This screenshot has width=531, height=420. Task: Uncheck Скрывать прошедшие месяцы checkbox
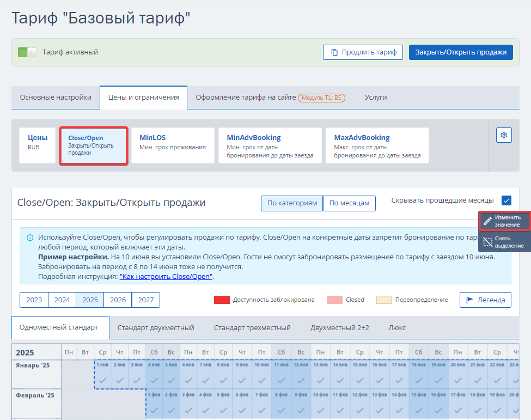[x=506, y=200]
